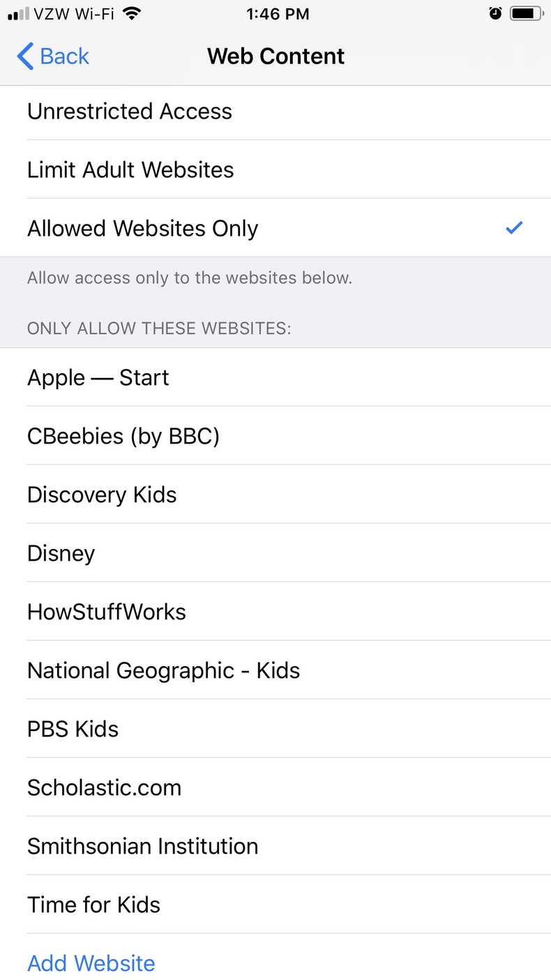Tap the Wi-Fi status icon
The image size is (551, 980).
tap(130, 13)
